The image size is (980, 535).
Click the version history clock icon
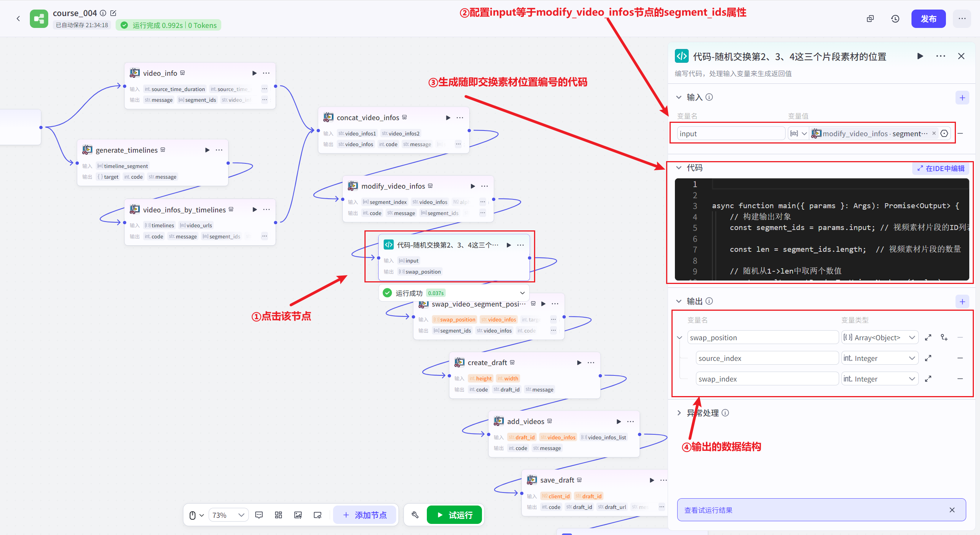pyautogui.click(x=895, y=19)
